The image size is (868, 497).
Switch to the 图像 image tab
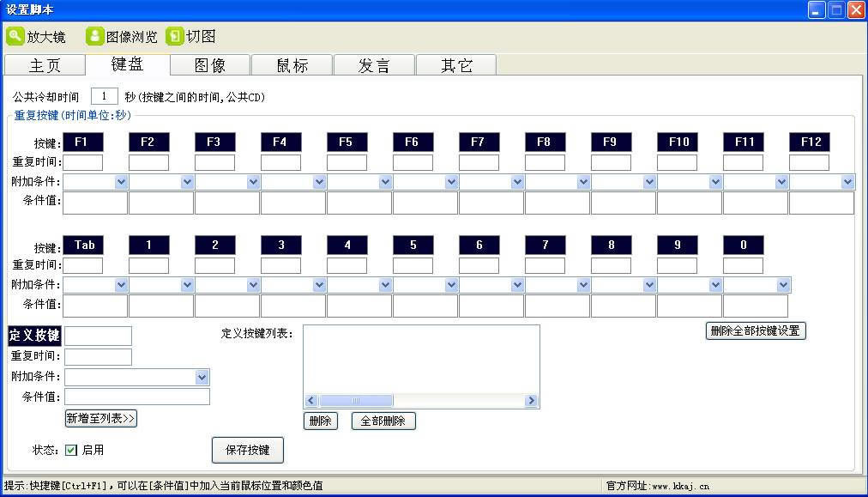click(208, 64)
